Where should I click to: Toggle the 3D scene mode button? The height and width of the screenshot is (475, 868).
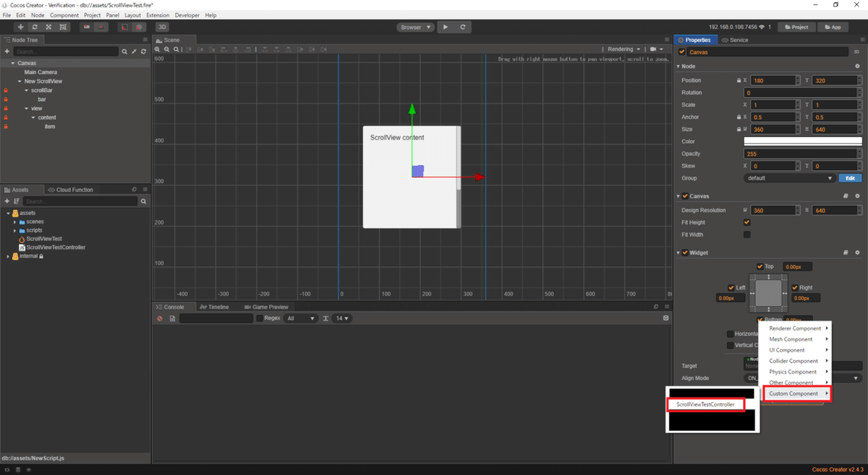point(162,27)
